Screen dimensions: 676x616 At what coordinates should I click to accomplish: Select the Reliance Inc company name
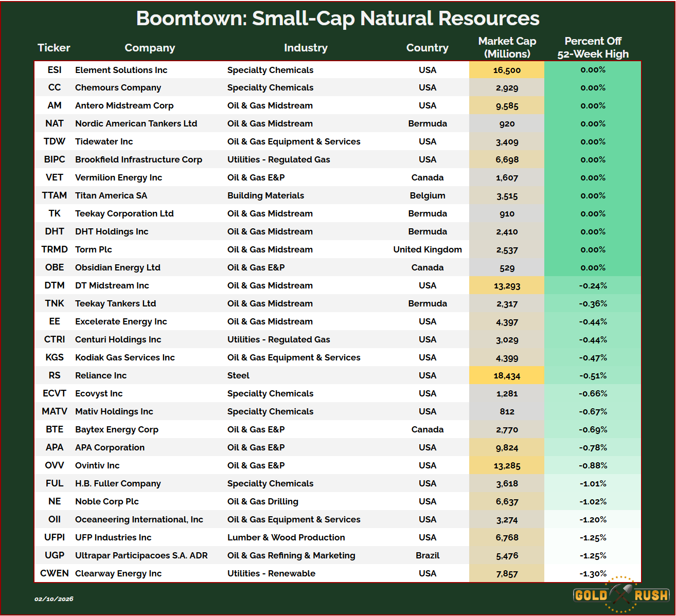pos(101,375)
